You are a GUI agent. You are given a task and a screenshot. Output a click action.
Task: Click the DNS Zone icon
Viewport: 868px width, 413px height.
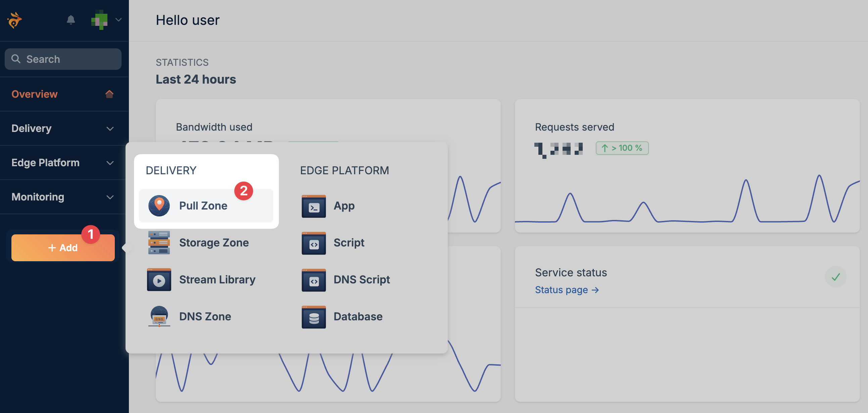[159, 317]
